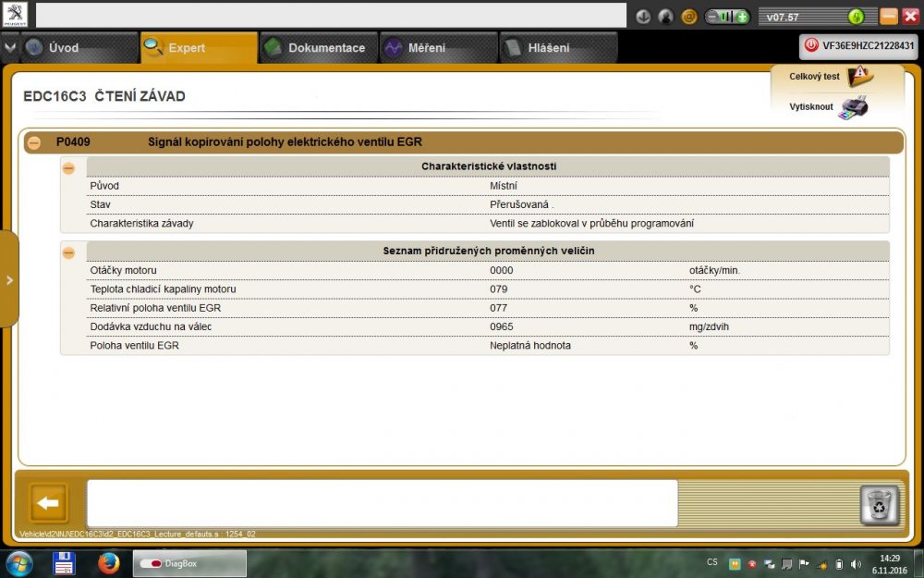The width and height of the screenshot is (924, 578).
Task: Click the VIN button VF36E9HZC21228431
Action: 859,44
